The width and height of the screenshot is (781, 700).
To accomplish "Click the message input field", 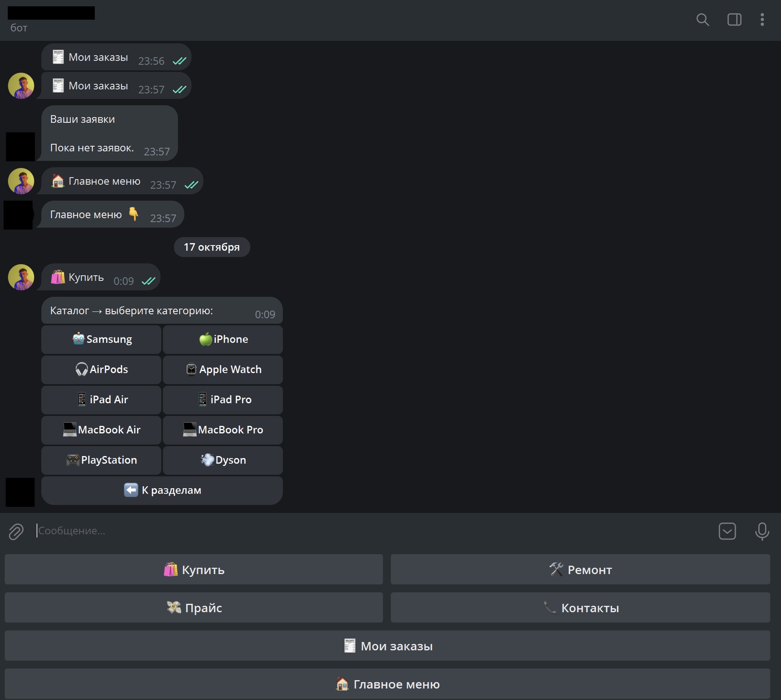I will click(x=366, y=531).
